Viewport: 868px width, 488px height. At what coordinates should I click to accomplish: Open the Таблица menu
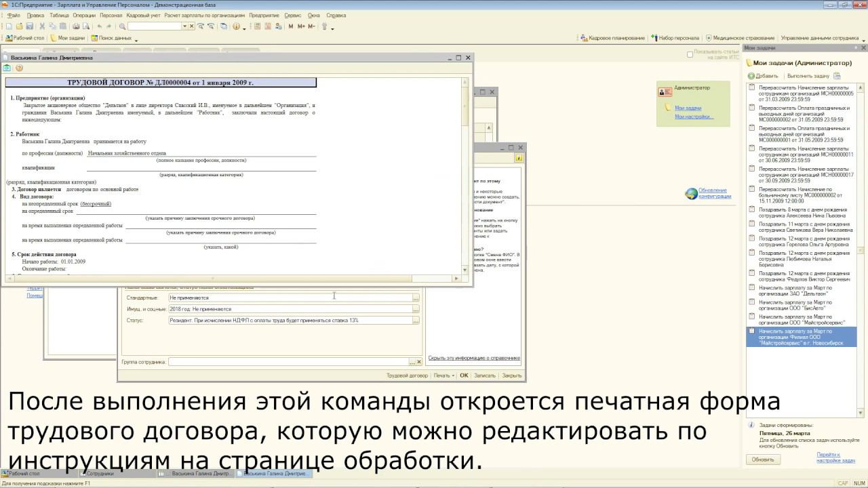[59, 15]
